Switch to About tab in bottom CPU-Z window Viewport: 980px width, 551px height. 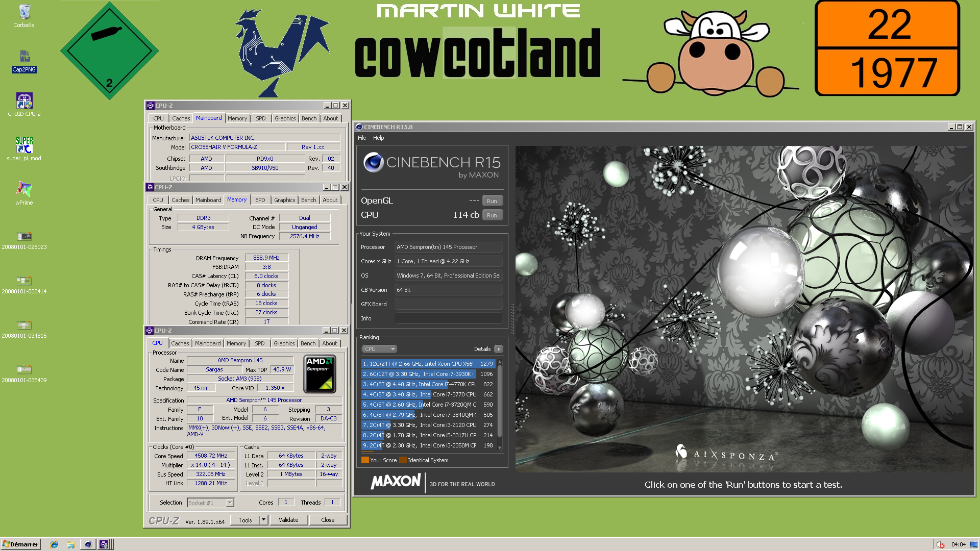(330, 343)
